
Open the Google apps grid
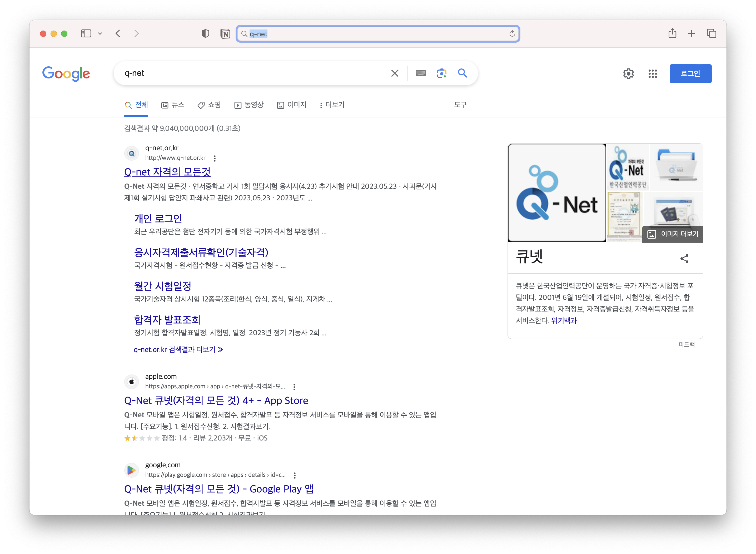point(652,74)
